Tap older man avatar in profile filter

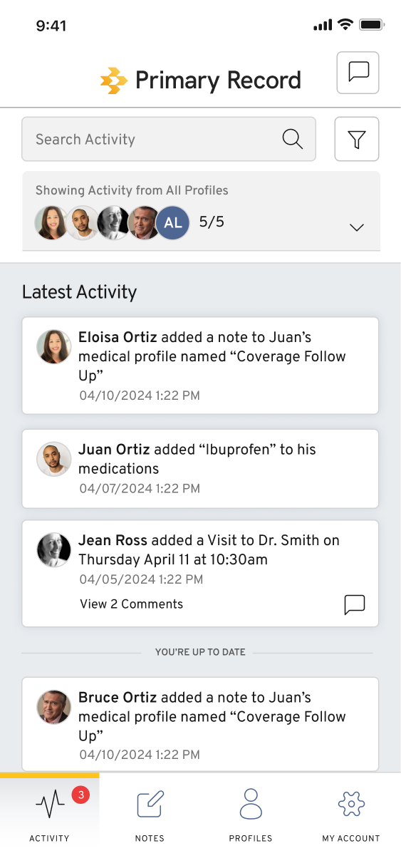click(x=144, y=223)
